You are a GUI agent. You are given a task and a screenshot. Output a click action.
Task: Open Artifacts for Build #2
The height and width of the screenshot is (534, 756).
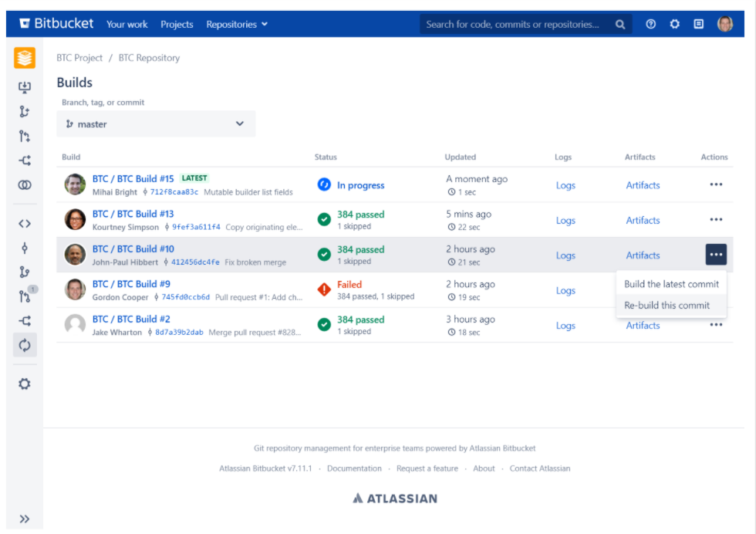(643, 326)
